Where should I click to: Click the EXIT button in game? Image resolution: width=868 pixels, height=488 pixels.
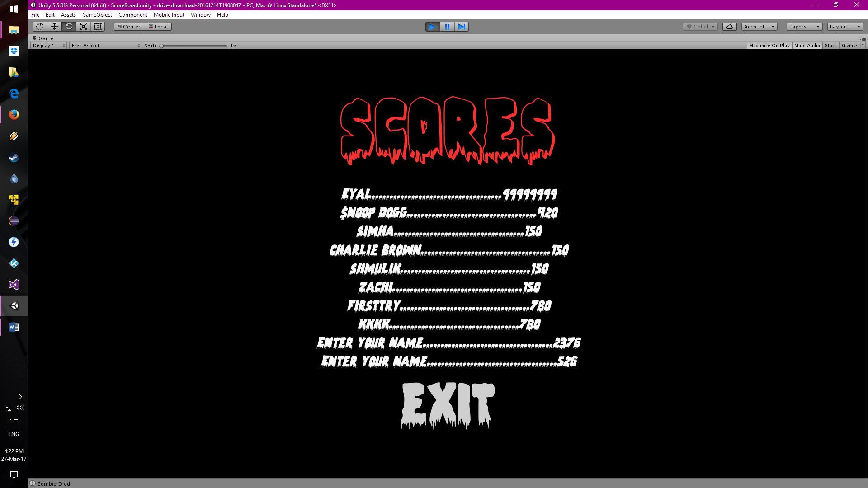coord(448,405)
